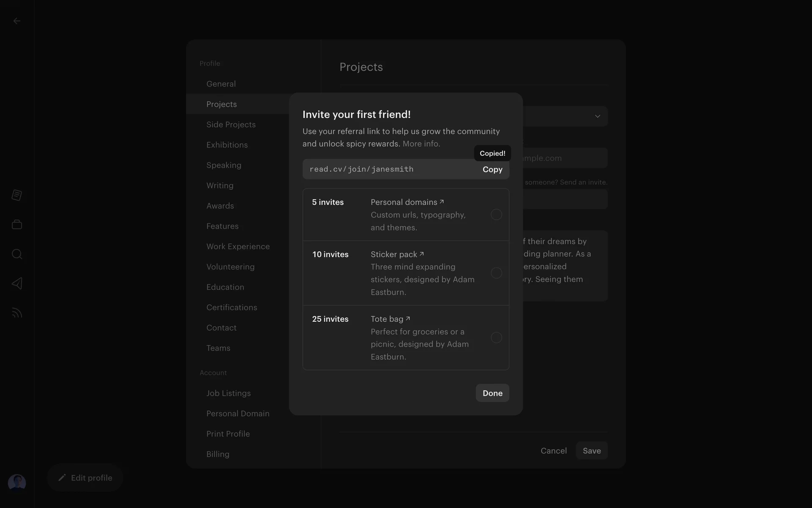Open the Tote bag external link
The width and height of the screenshot is (812, 508).
click(x=390, y=319)
